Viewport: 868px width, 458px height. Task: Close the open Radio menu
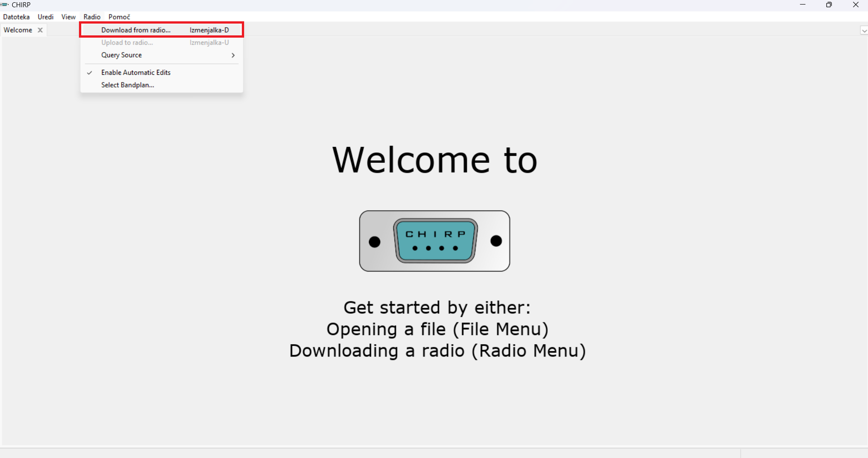[x=92, y=17]
